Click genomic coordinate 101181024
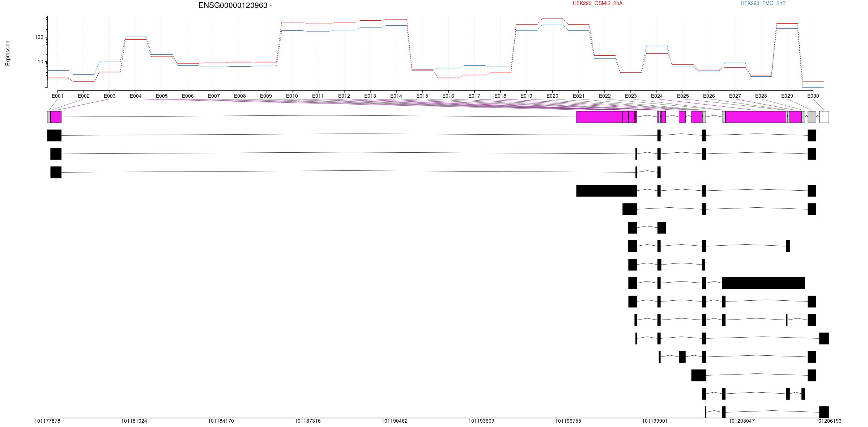868x427 pixels. 134,421
